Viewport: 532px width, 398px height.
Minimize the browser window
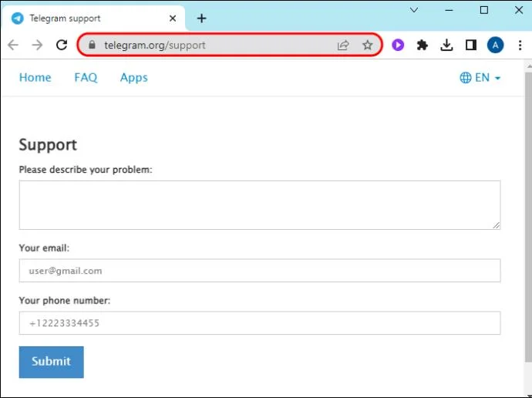click(x=449, y=10)
